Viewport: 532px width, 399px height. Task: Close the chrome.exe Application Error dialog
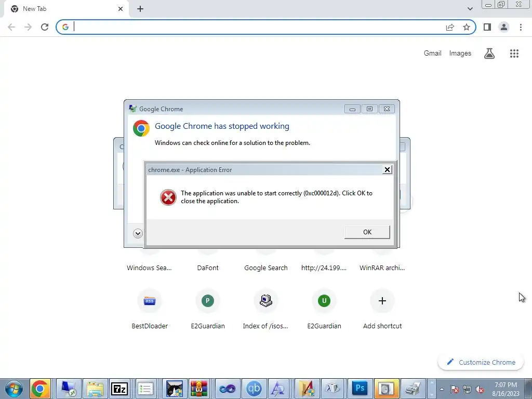tap(387, 170)
